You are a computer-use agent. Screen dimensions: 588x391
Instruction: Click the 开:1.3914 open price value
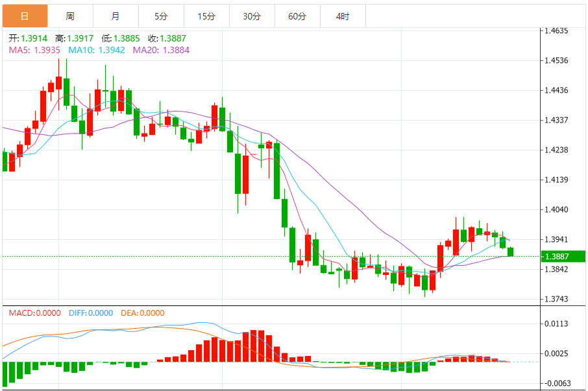[x=28, y=38]
